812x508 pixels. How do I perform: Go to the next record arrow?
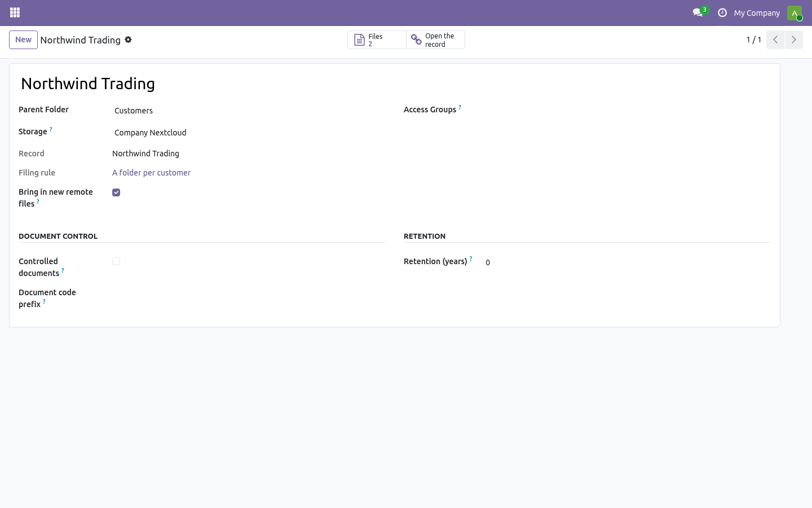(x=794, y=40)
